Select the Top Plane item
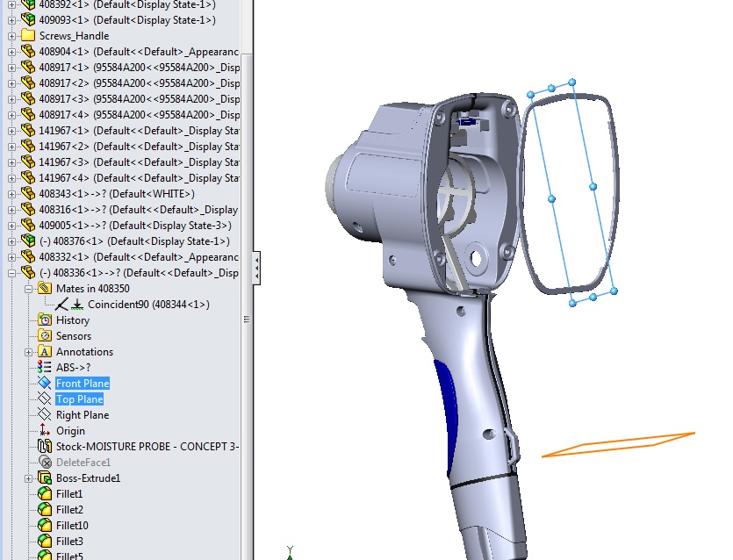Viewport: 733px width, 560px height. 80,399
